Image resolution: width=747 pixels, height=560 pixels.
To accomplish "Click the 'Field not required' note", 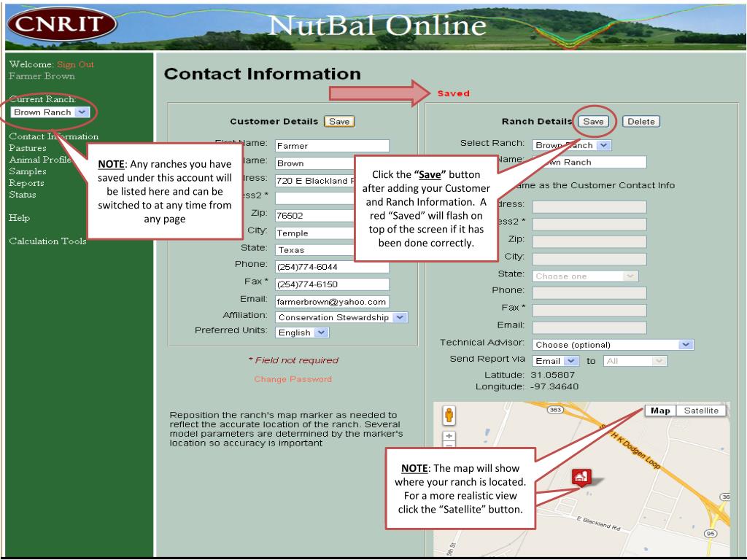I will point(293,360).
